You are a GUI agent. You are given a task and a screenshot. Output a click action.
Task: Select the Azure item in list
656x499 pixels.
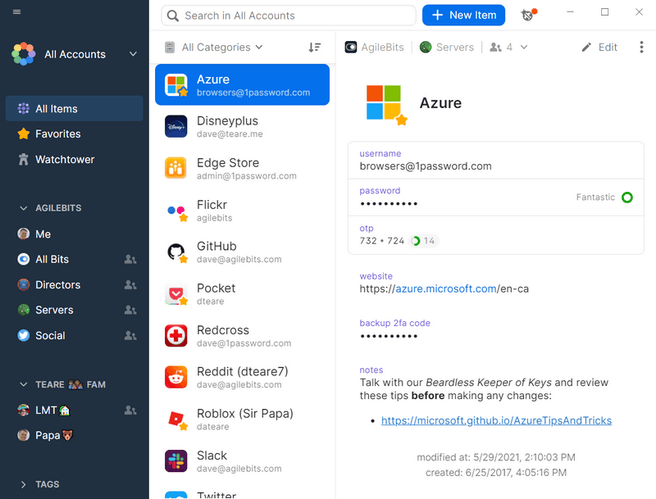pos(242,84)
